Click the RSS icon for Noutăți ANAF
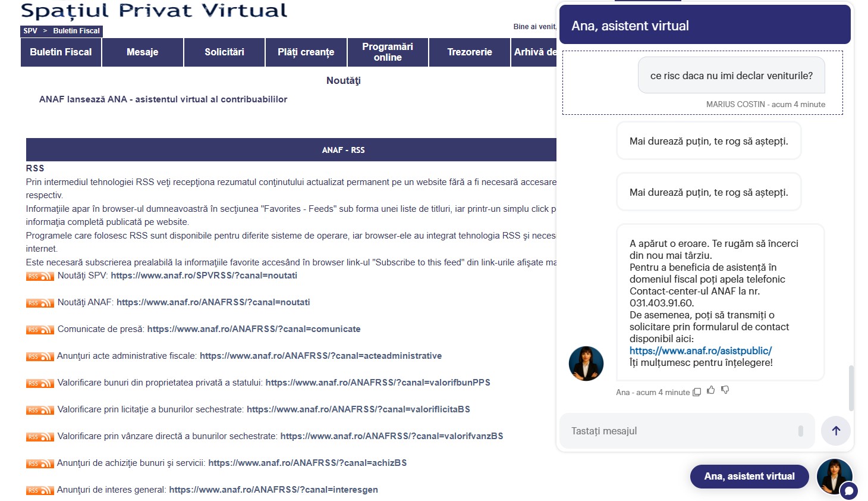 [40, 303]
